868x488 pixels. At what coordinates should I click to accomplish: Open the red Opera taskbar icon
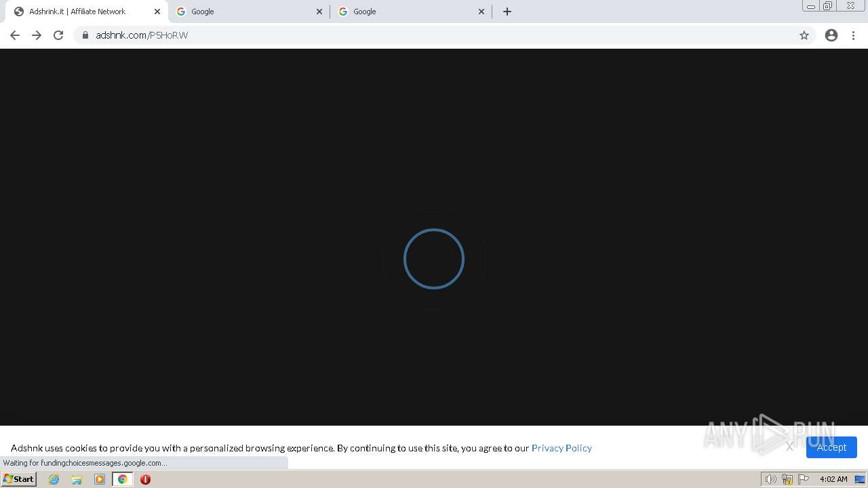(x=145, y=479)
